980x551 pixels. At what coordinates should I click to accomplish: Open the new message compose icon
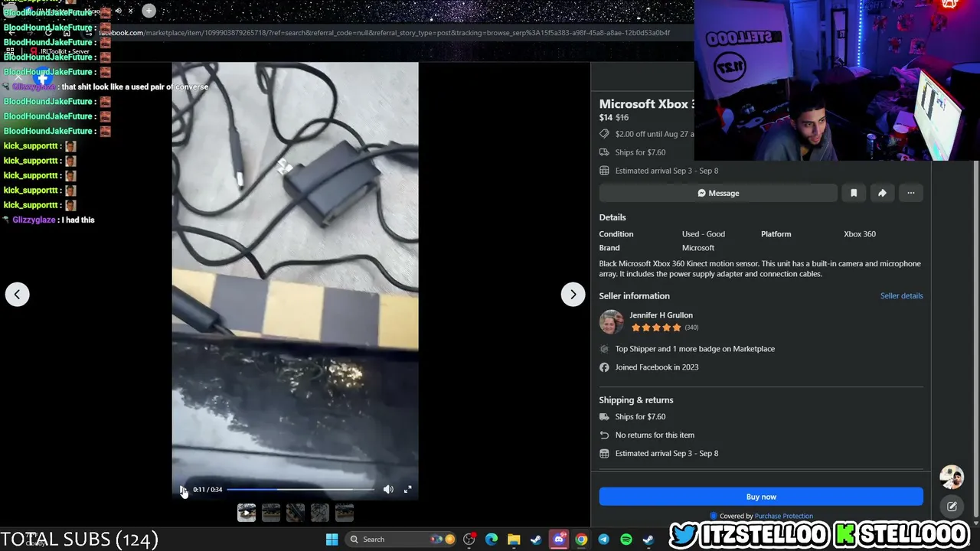952,507
